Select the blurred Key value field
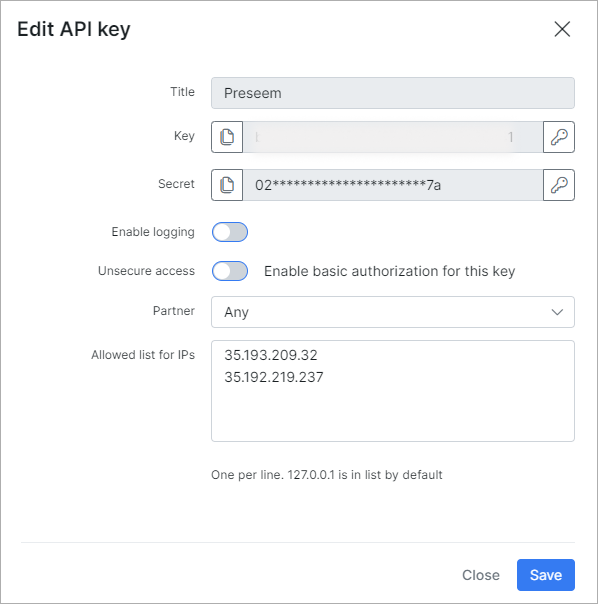The height and width of the screenshot is (604, 598). (393, 137)
